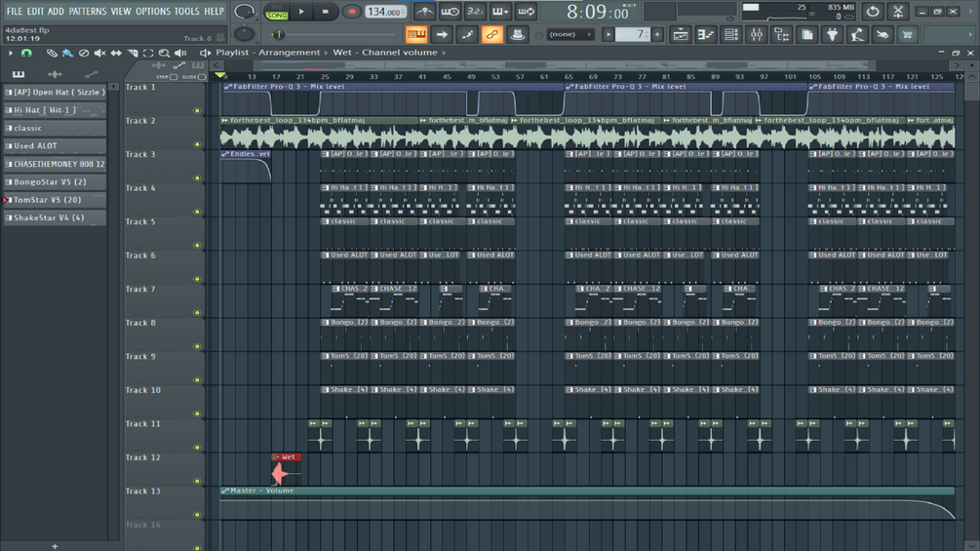This screenshot has width=980, height=551.
Task: Open the Browser tree icon in toolbar
Action: [782, 35]
